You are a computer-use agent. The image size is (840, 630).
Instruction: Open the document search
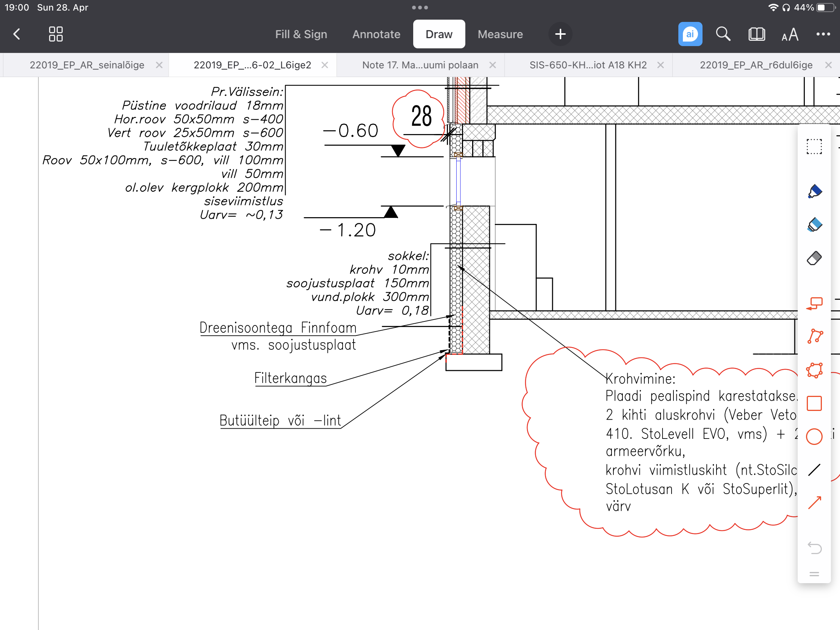tap(723, 34)
